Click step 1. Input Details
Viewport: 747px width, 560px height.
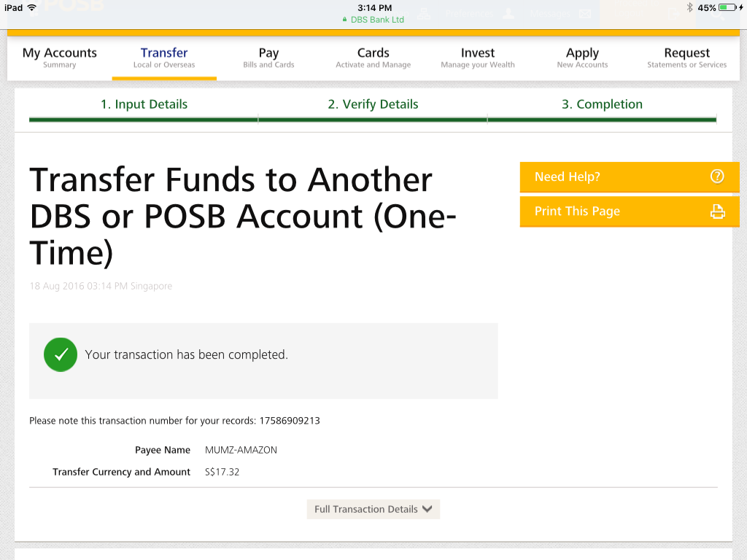(144, 104)
